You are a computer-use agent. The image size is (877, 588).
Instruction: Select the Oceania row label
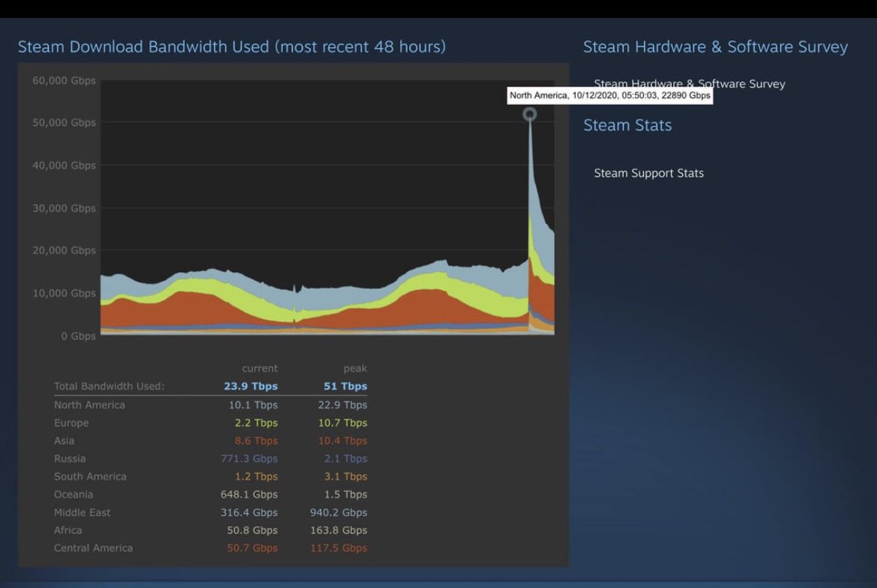73,494
